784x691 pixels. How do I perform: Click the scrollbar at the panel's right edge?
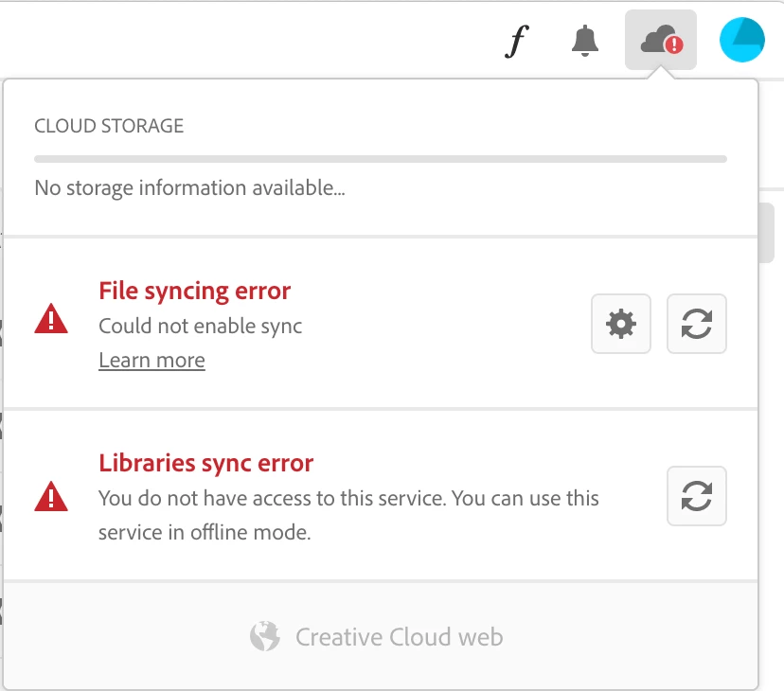point(766,233)
